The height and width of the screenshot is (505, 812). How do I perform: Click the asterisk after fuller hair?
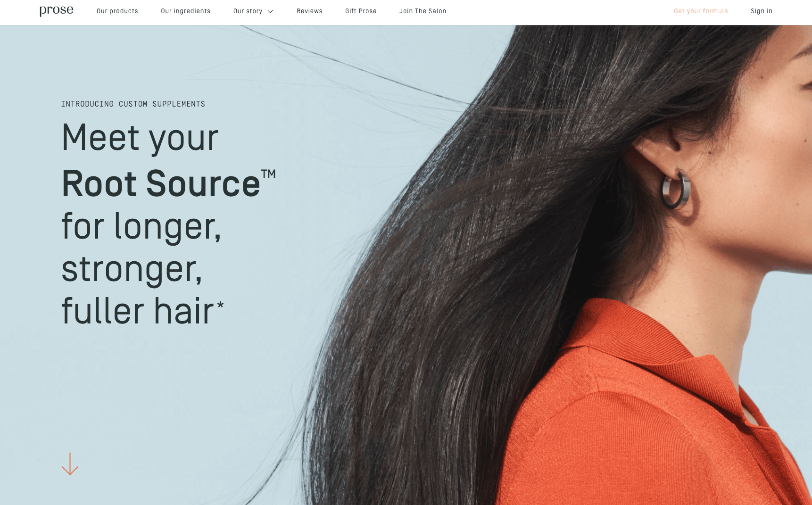(x=220, y=305)
